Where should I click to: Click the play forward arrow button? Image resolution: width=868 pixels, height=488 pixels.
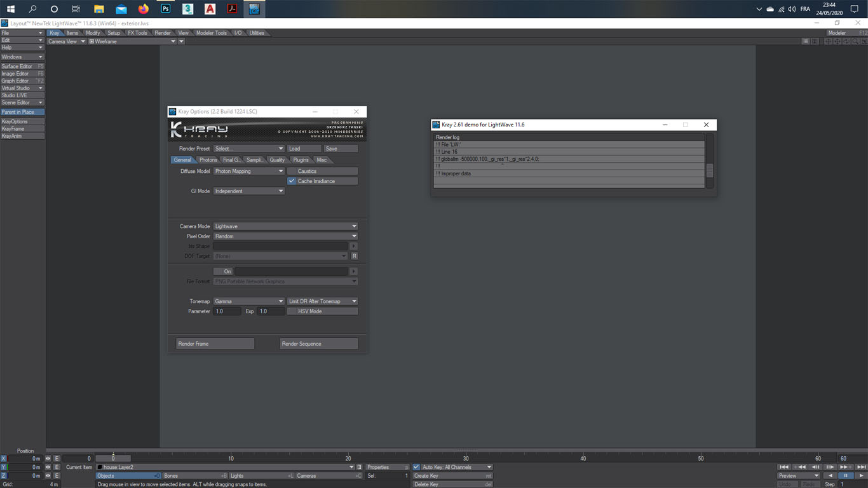861,475
